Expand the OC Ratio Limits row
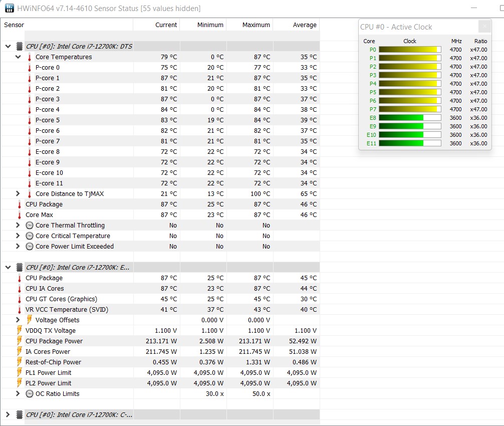Image resolution: width=504 pixels, height=426 pixels. click(x=18, y=393)
